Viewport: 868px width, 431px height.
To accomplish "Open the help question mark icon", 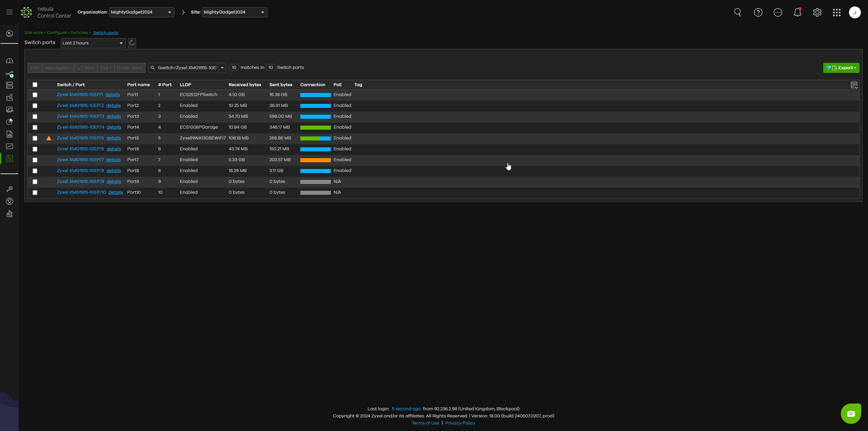I will click(758, 13).
